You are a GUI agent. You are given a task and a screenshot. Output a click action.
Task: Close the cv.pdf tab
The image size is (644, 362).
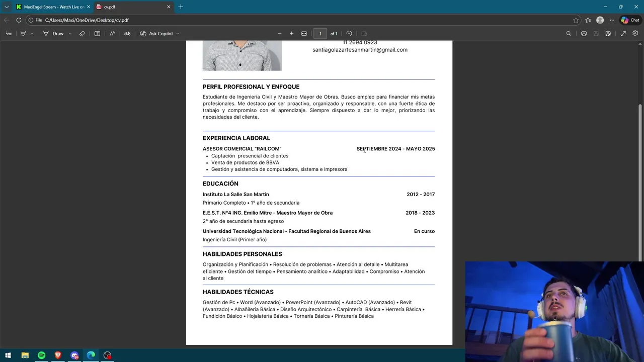[x=169, y=7]
